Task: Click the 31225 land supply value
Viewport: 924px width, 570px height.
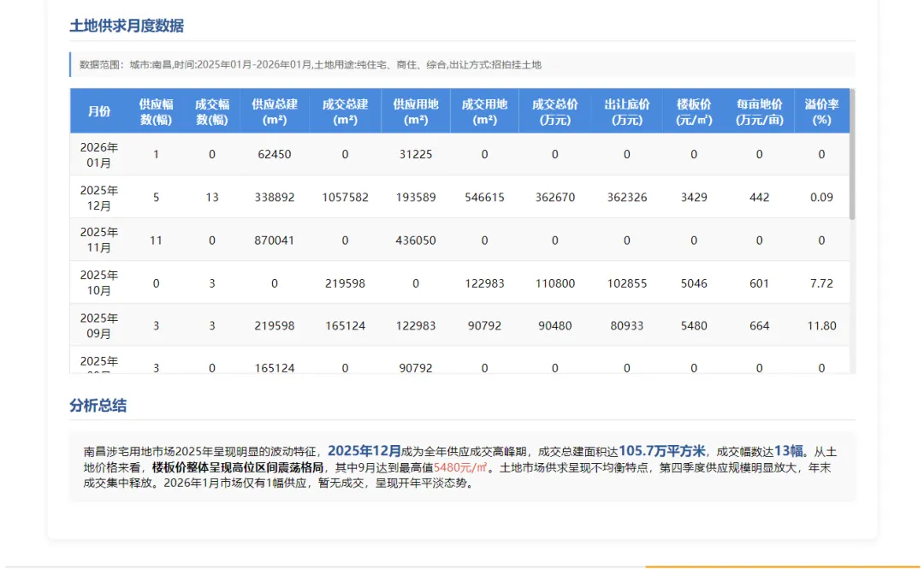Action: coord(416,154)
